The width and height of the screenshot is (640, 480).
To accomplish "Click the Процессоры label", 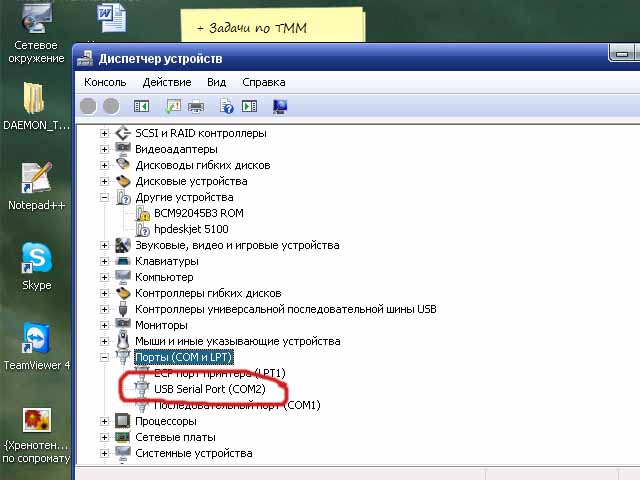I will (x=166, y=421).
